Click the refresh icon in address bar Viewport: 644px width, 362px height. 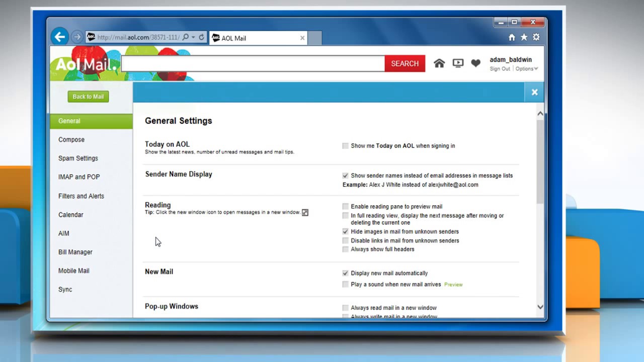pyautogui.click(x=201, y=37)
